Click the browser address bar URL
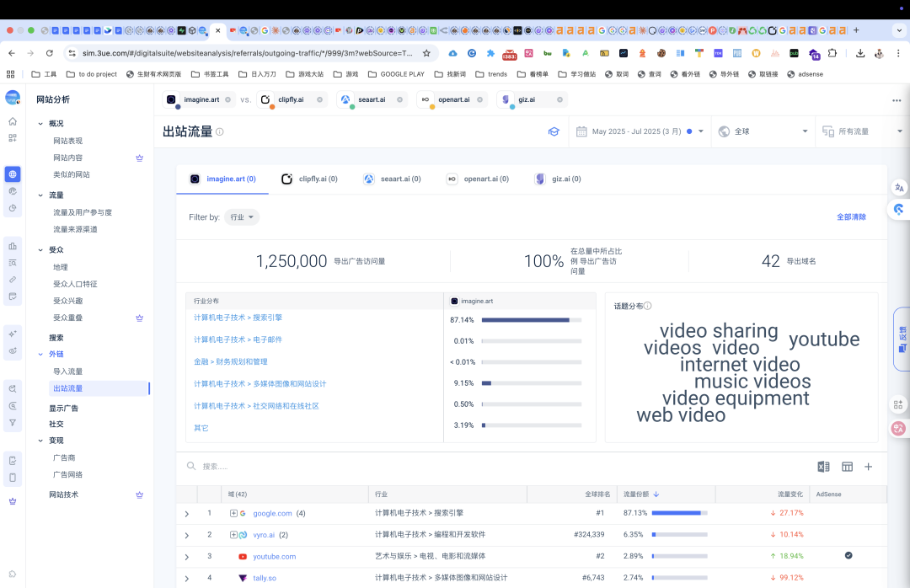 (247, 53)
